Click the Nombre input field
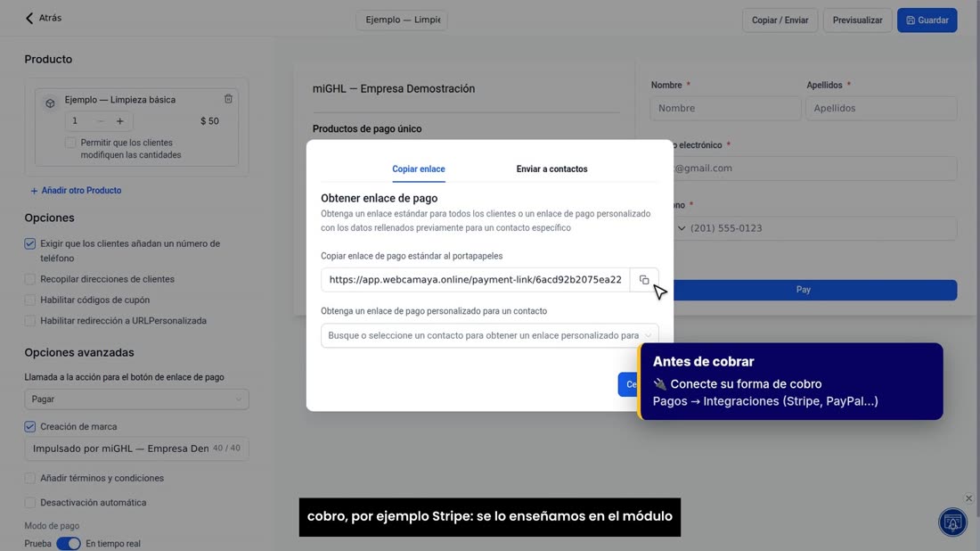980x551 pixels. point(725,108)
